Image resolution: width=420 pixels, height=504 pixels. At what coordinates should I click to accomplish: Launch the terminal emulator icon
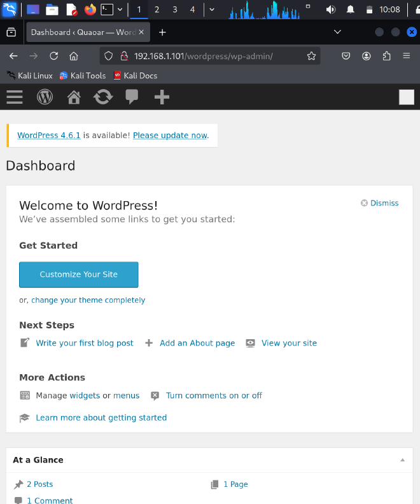107,10
